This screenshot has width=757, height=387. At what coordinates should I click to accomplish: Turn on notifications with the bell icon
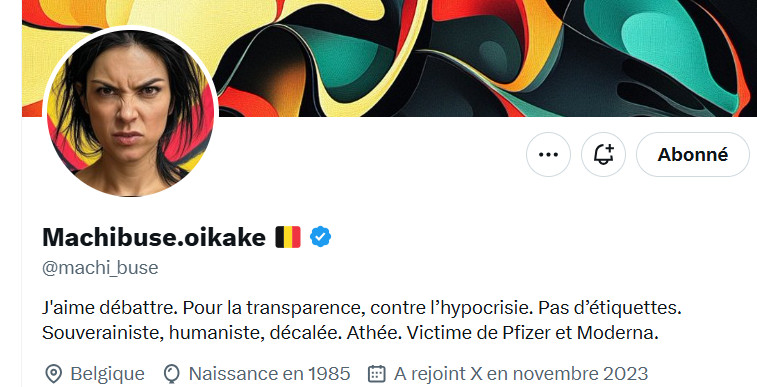(603, 154)
